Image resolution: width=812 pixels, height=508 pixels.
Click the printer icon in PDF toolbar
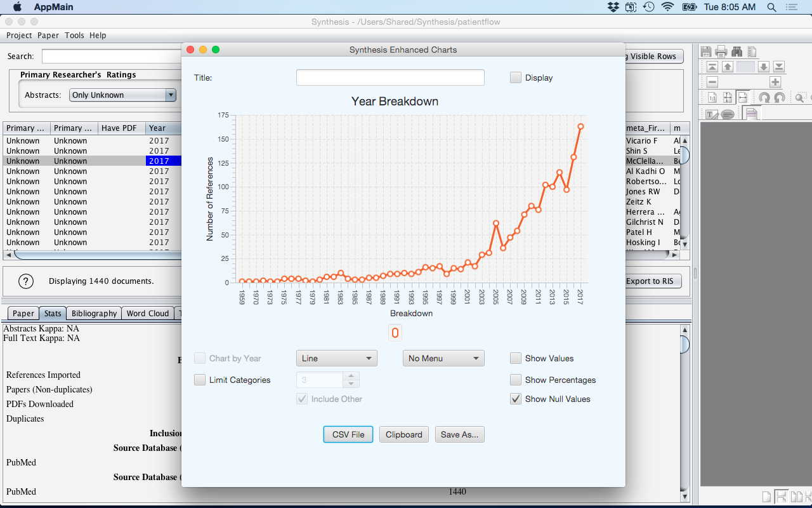pos(721,52)
